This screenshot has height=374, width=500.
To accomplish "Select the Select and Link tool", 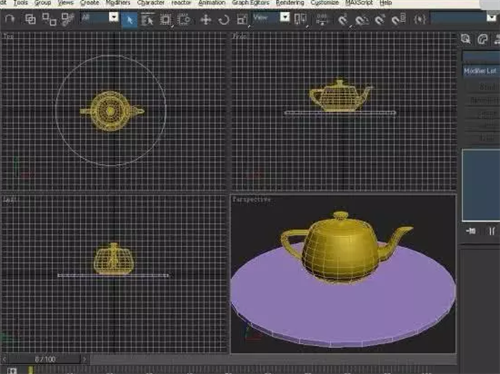I will click(30, 19).
